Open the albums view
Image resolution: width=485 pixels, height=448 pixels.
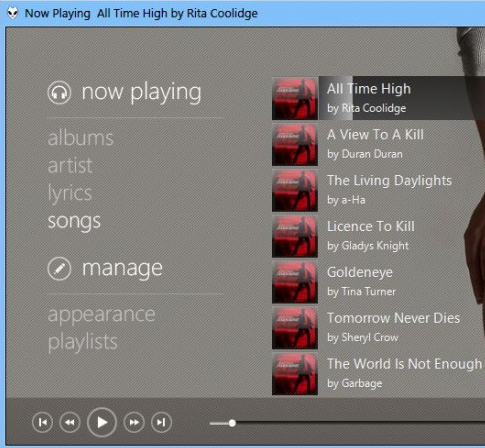(81, 138)
